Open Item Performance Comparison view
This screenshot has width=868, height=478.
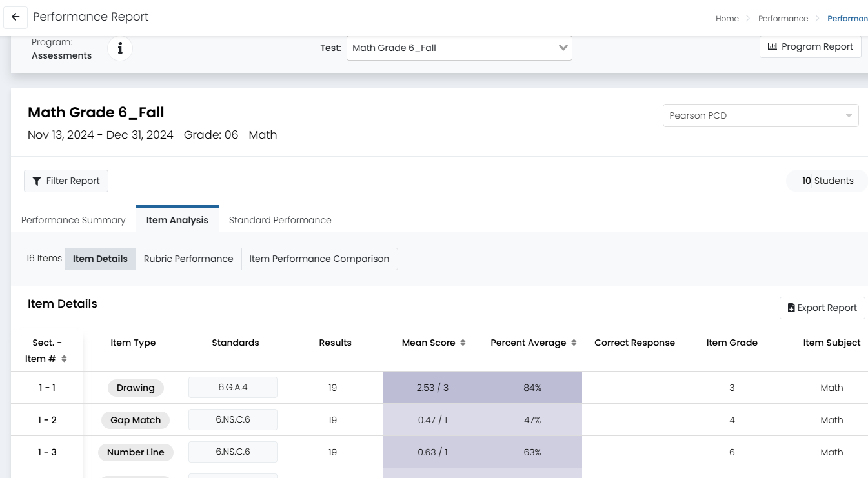pyautogui.click(x=319, y=259)
